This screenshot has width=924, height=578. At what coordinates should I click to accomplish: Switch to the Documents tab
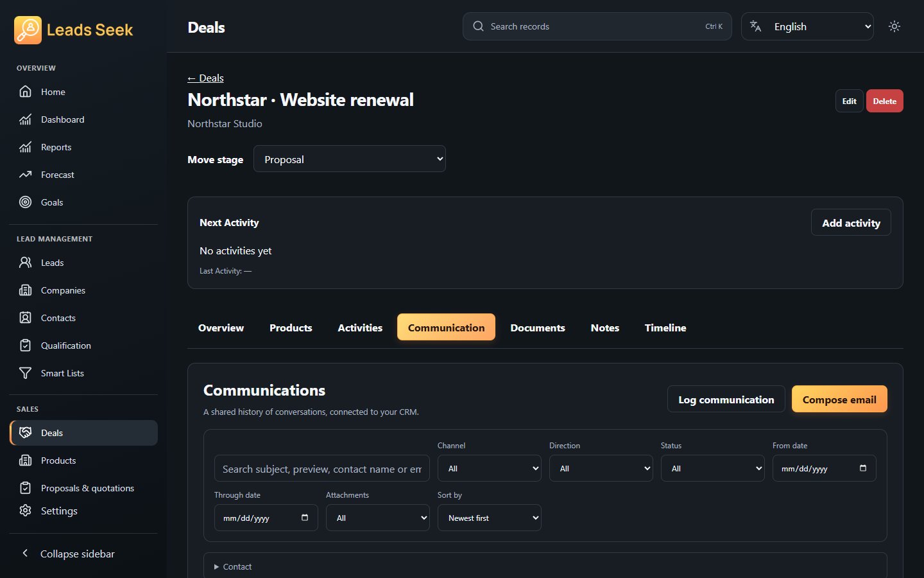pyautogui.click(x=538, y=328)
